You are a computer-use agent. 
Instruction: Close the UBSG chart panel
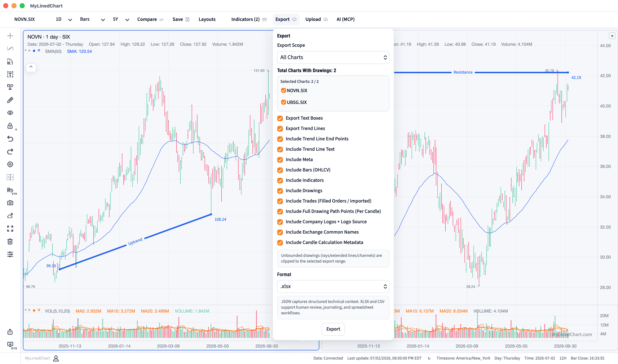tap(612, 36)
